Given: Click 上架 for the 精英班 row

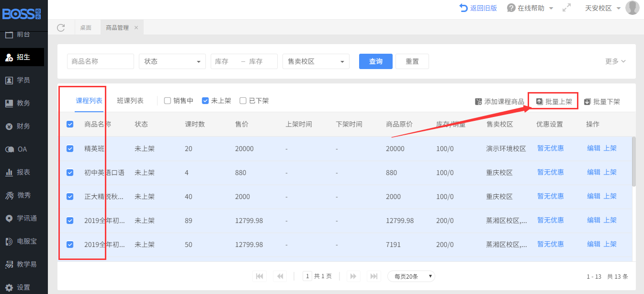Looking at the screenshot, I should [x=610, y=148].
